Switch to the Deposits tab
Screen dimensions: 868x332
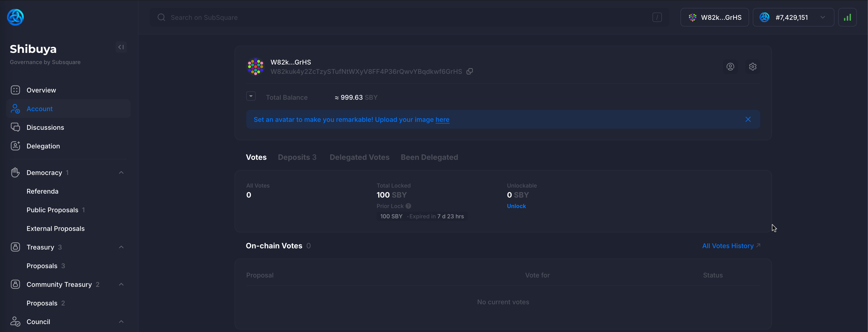pyautogui.click(x=297, y=157)
